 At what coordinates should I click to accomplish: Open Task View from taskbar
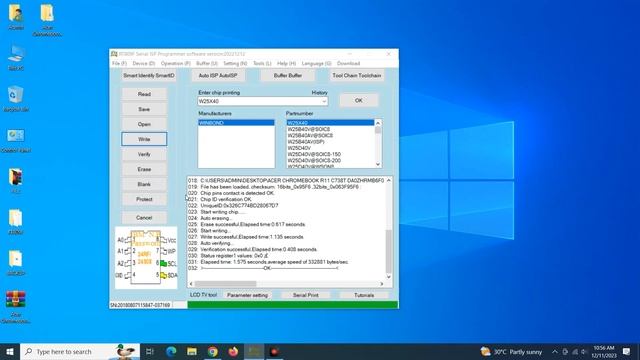150,351
